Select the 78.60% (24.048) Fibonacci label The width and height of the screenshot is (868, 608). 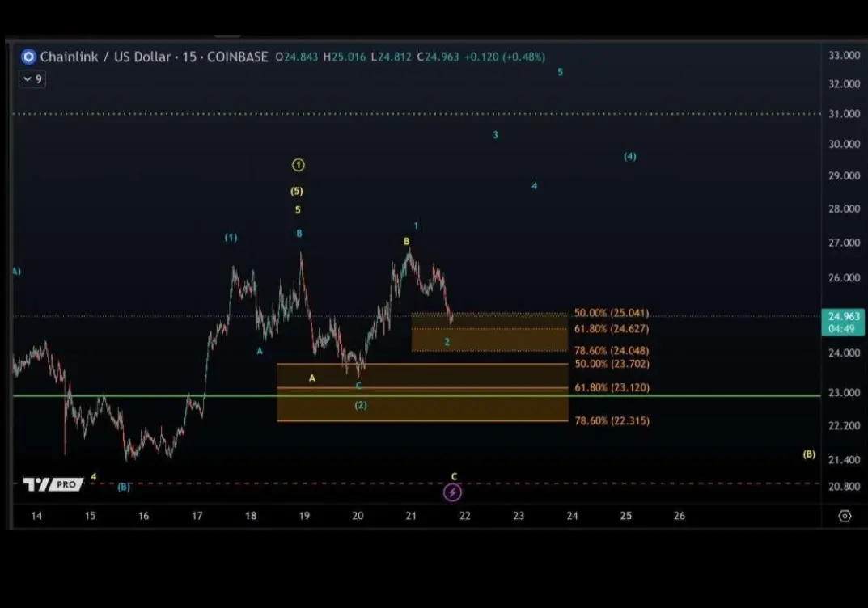611,351
